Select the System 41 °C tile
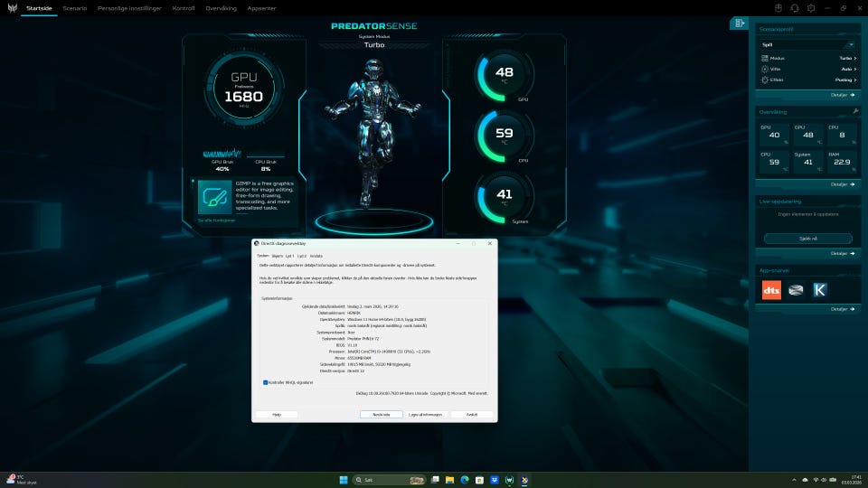 [807, 162]
